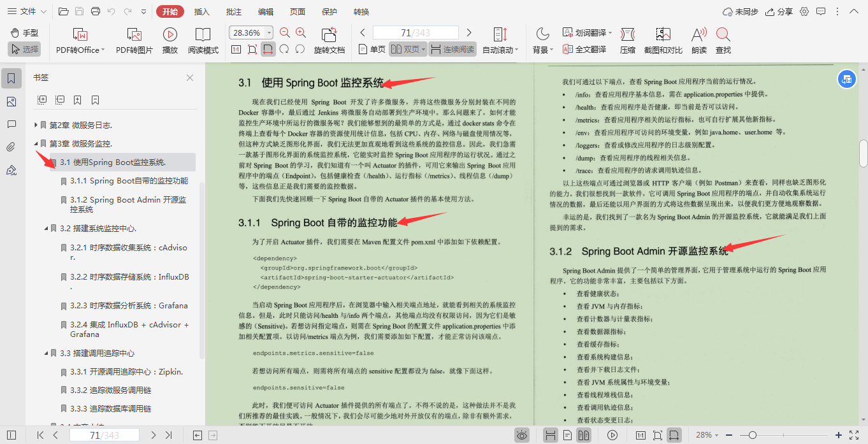Enter fullscreen via status bar corner icon
This screenshot has width=868, height=444.
(855, 435)
